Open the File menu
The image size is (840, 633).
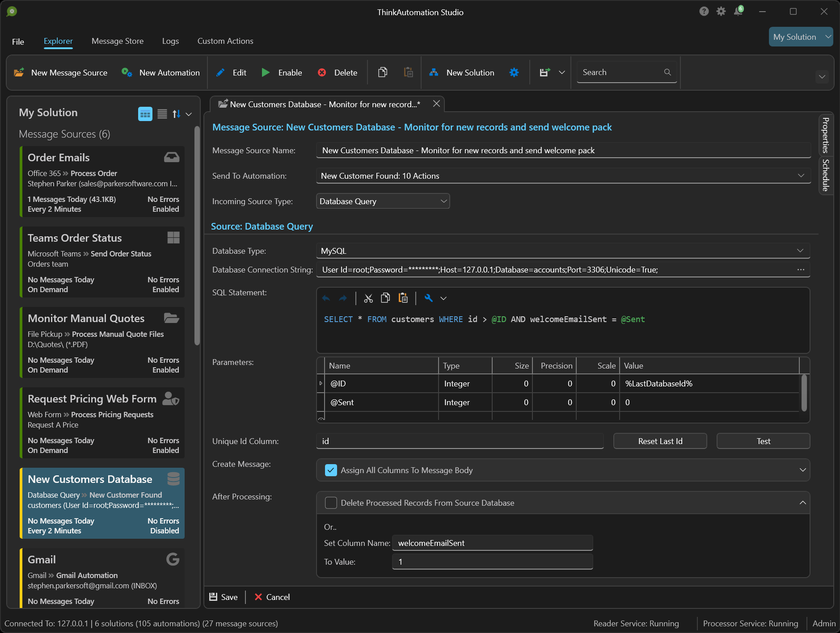coord(18,42)
